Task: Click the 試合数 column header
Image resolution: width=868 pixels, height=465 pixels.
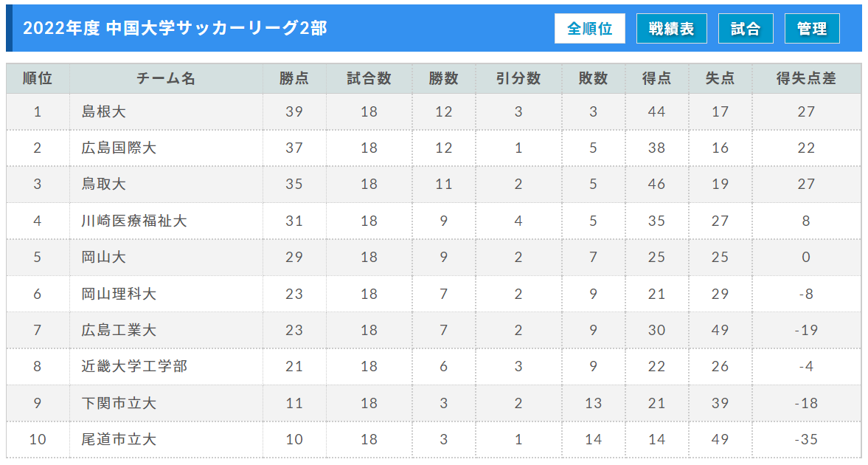Action: pos(369,78)
